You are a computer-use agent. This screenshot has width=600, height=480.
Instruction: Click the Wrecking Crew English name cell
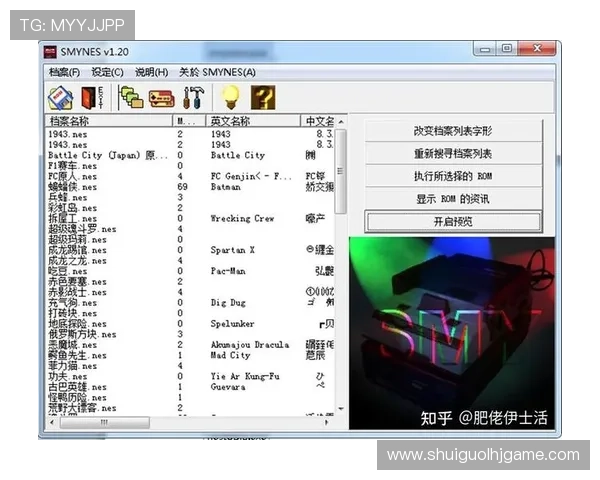click(242, 219)
